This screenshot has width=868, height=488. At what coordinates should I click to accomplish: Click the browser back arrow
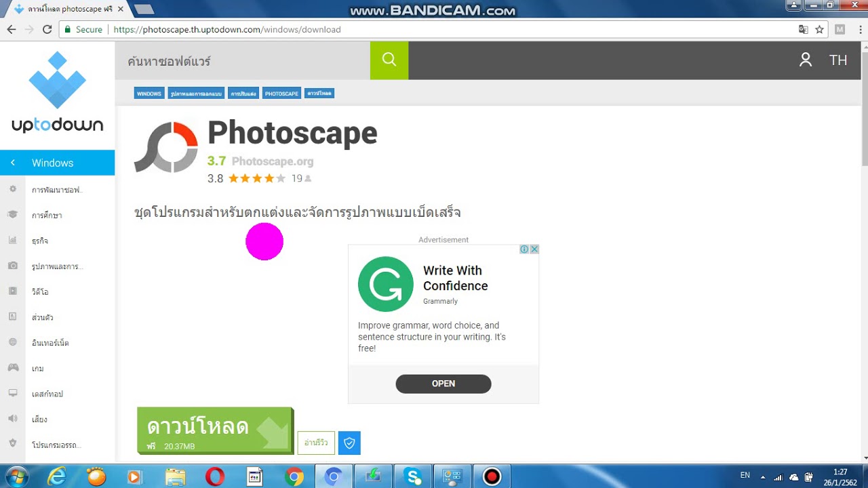(x=12, y=29)
